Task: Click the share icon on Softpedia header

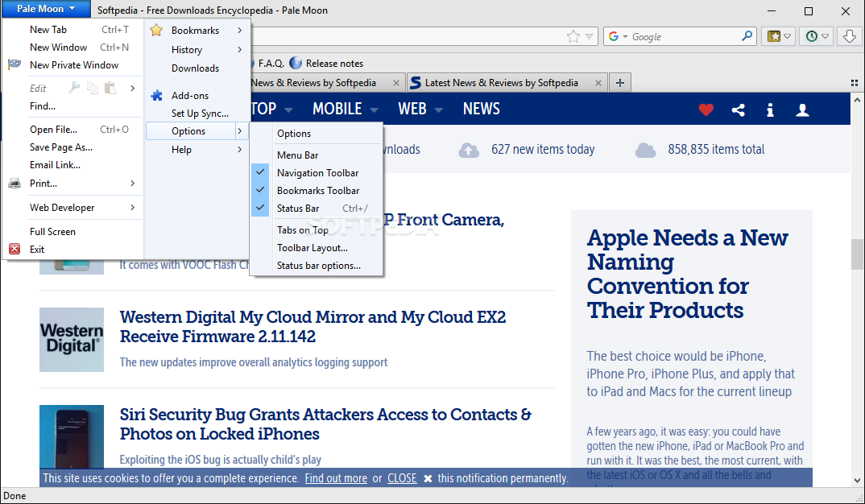Action: coord(738,109)
